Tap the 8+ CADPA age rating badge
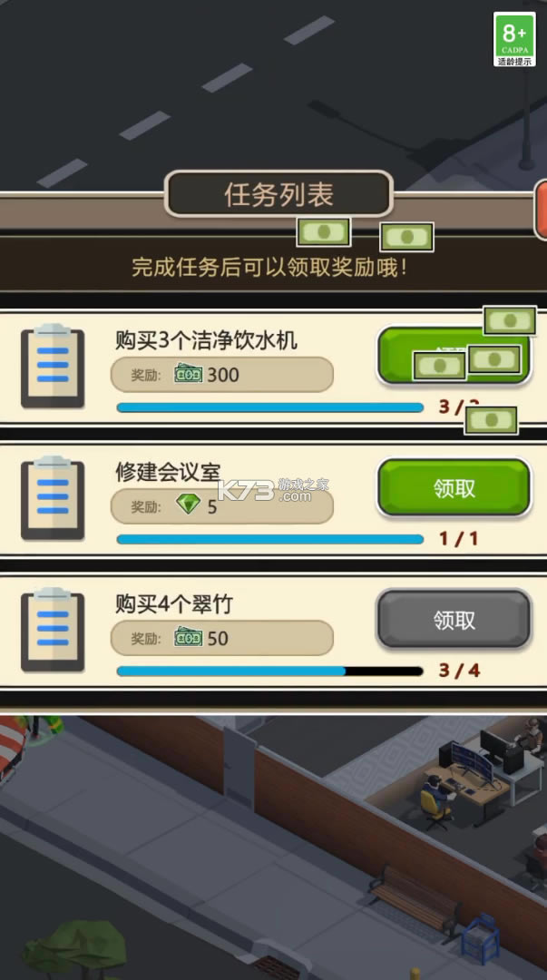The height and width of the screenshot is (980, 547). (x=514, y=39)
